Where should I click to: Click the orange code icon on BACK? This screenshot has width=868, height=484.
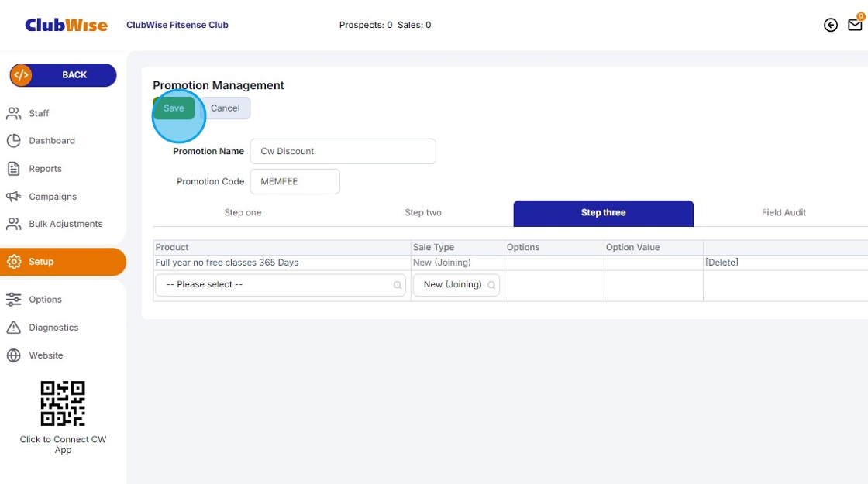tap(21, 75)
